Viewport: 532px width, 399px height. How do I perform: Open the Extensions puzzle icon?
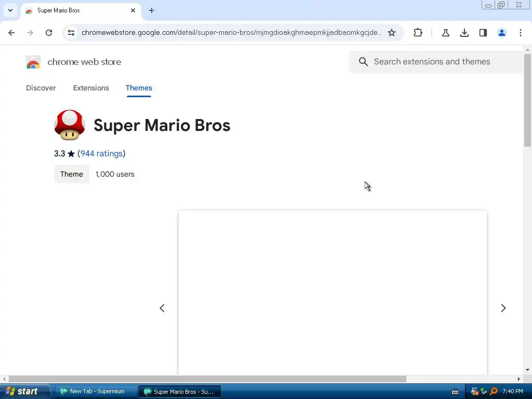418,33
